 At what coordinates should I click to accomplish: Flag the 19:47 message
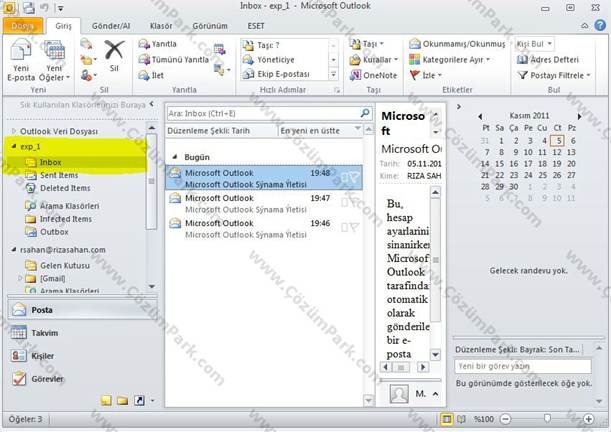pyautogui.click(x=354, y=201)
